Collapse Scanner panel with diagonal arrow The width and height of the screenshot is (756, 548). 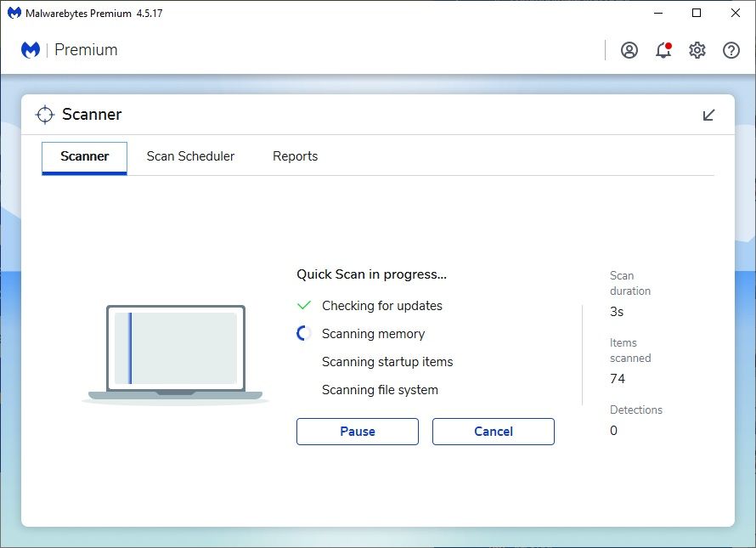point(708,115)
